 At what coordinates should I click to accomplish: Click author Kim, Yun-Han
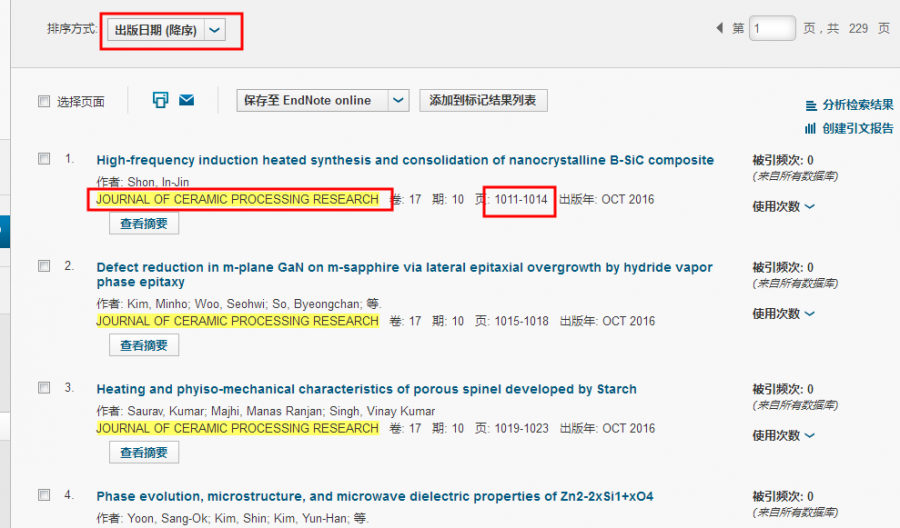pyautogui.click(x=311, y=519)
